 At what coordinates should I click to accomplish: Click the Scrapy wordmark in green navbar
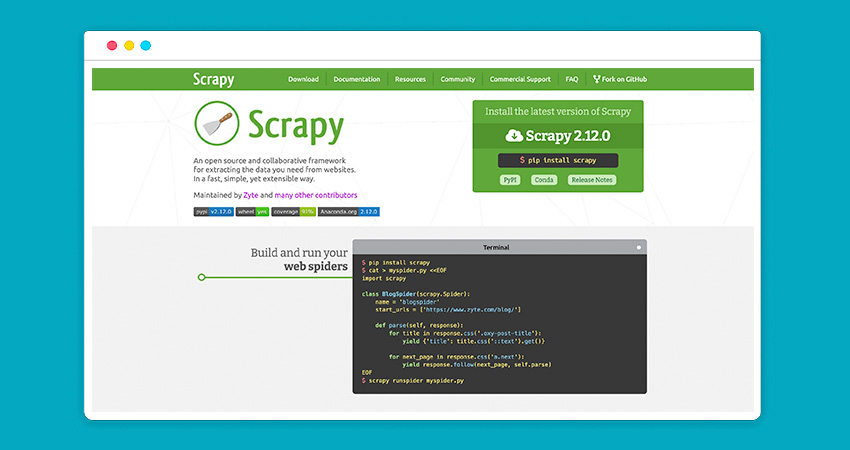point(214,80)
